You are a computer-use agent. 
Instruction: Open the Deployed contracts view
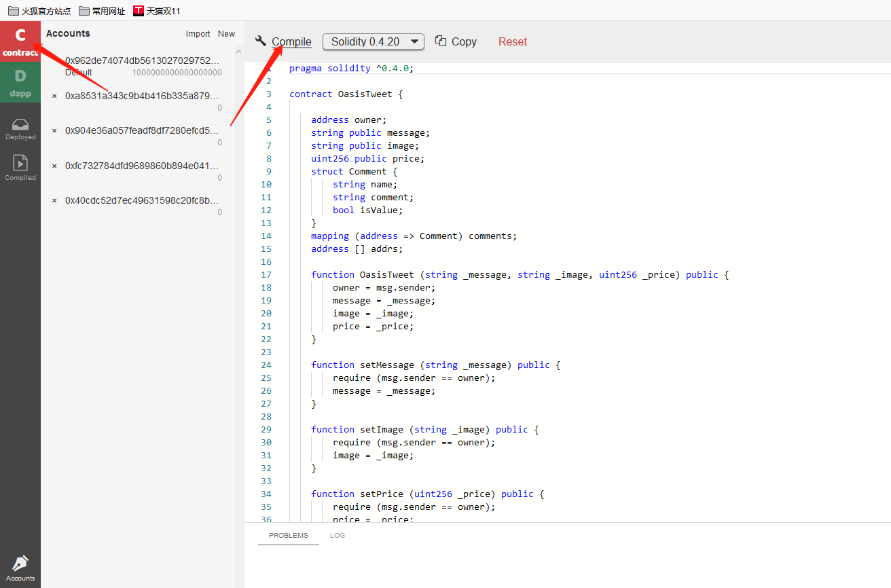click(x=20, y=128)
